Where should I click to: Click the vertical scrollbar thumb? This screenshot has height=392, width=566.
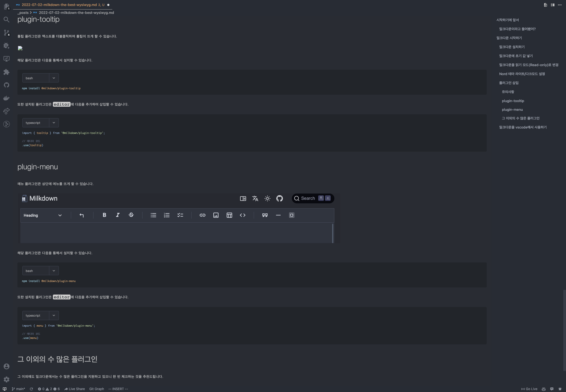(x=564, y=330)
